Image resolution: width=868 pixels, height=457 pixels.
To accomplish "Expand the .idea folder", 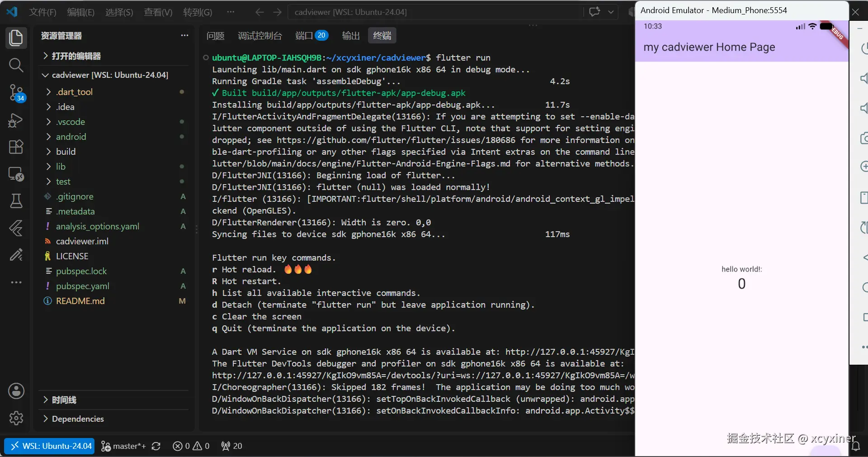I will [114, 107].
